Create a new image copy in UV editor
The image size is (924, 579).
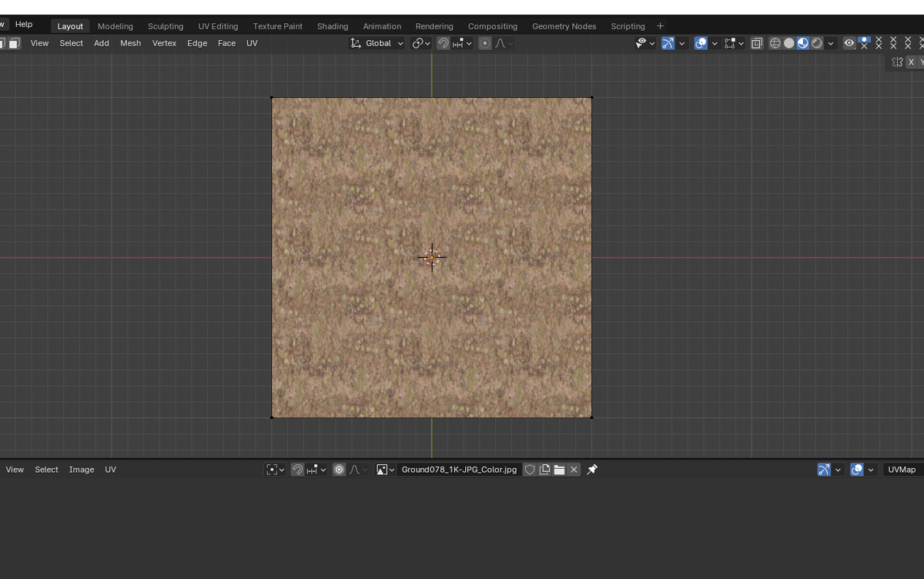tap(544, 470)
